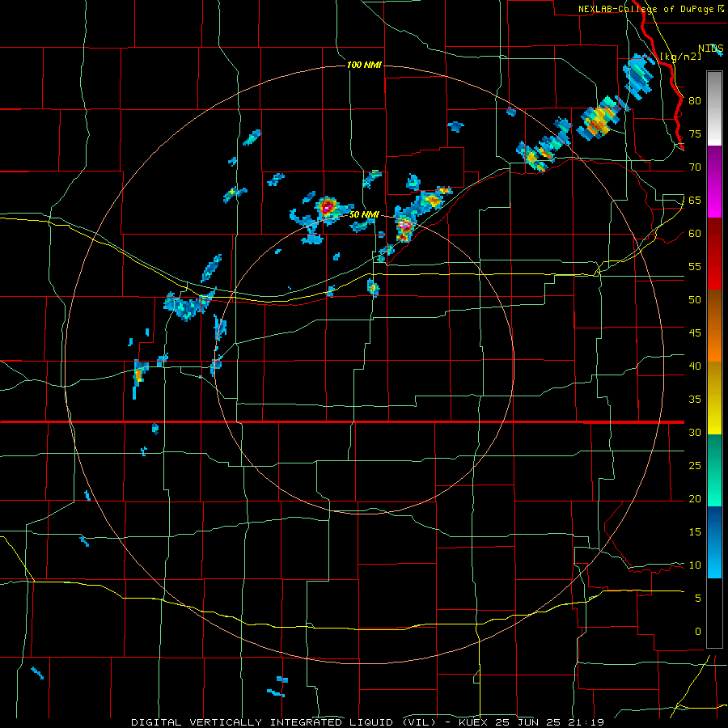Click the 100 NMI range ring label
Screen dimensions: 728x728
point(364,65)
